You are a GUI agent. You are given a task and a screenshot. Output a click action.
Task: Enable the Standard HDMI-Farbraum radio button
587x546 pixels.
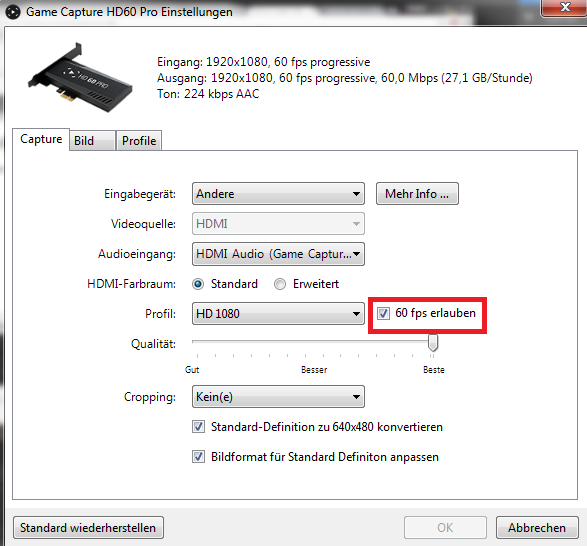[198, 284]
